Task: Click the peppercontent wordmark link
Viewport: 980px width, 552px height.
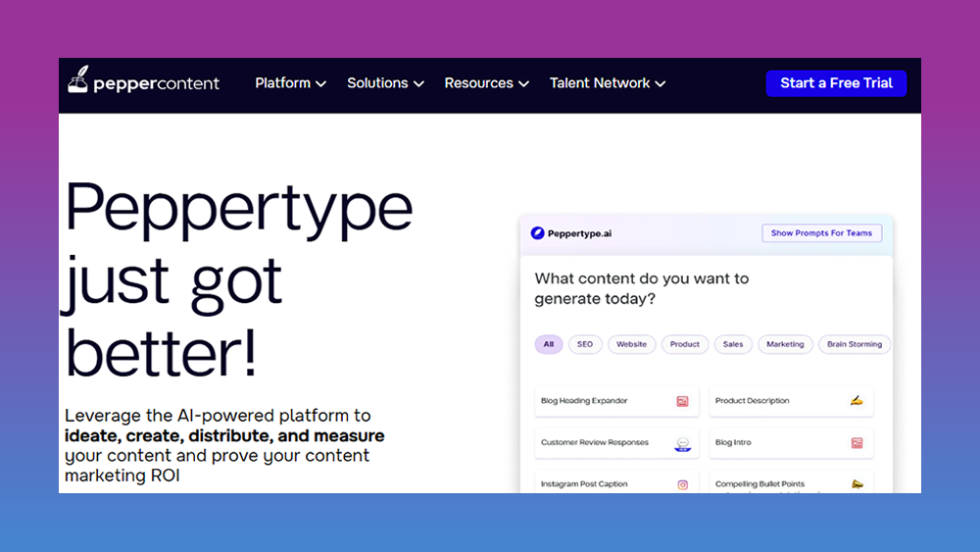Action: (156, 83)
